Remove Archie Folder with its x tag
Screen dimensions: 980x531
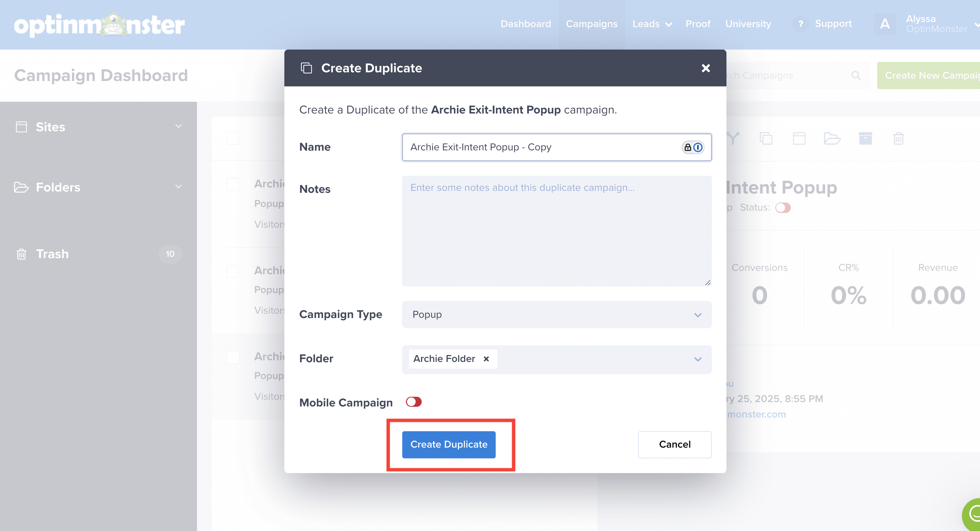[486, 359]
